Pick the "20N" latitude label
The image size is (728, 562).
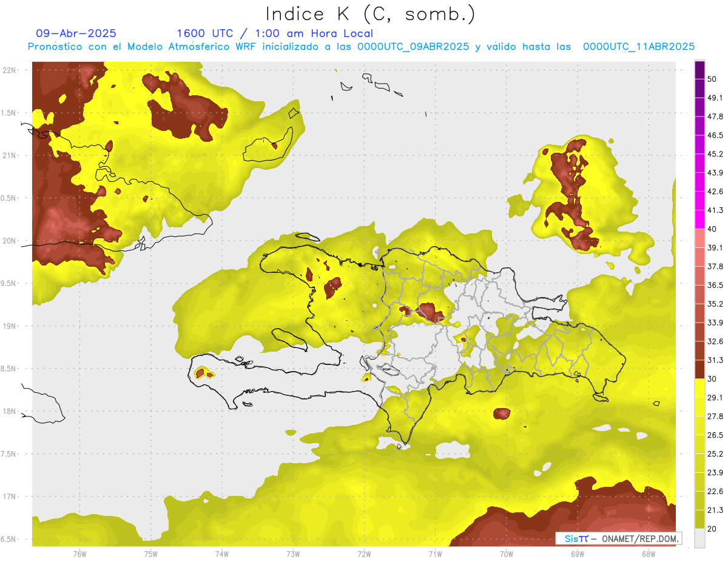coord(10,241)
